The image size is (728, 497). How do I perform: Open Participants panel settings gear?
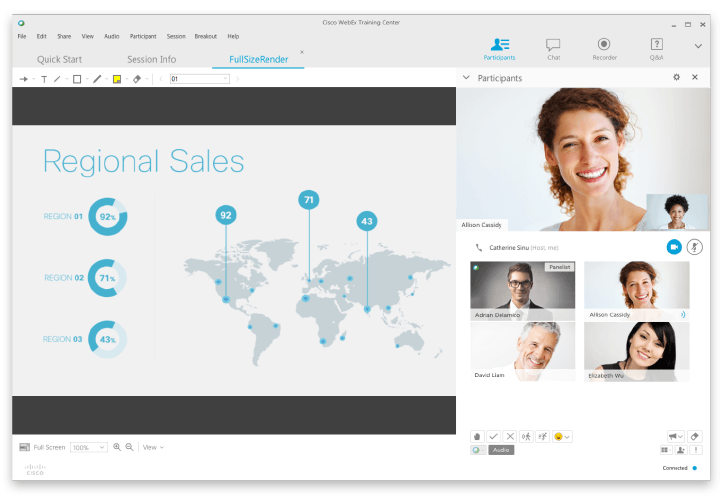click(676, 77)
